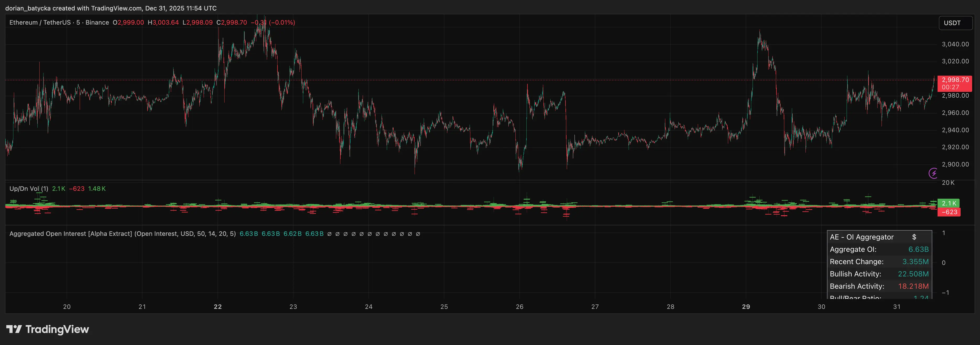Select the dollar sign icon in AE - OI Aggregator panel

pyautogui.click(x=914, y=237)
